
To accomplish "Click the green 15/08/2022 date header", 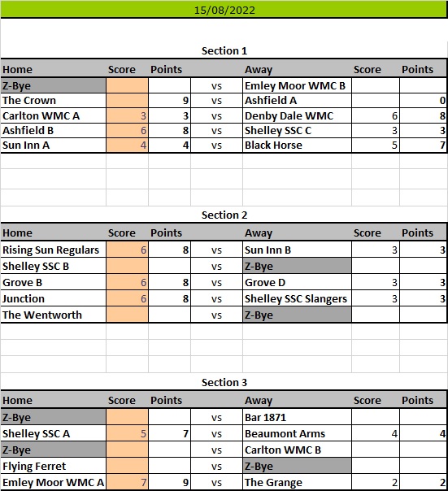I will (x=224, y=10).
